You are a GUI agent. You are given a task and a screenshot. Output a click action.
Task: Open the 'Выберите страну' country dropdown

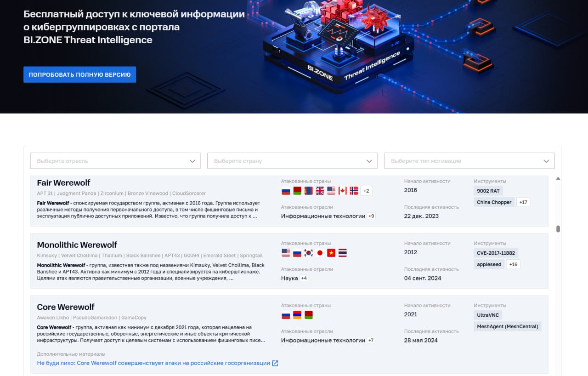coord(292,161)
